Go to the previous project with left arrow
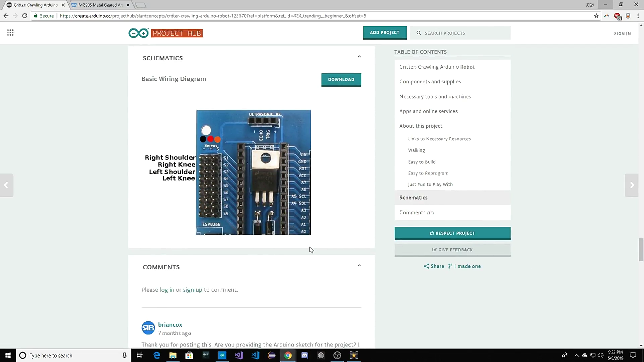This screenshot has height=362, width=644. 6,185
